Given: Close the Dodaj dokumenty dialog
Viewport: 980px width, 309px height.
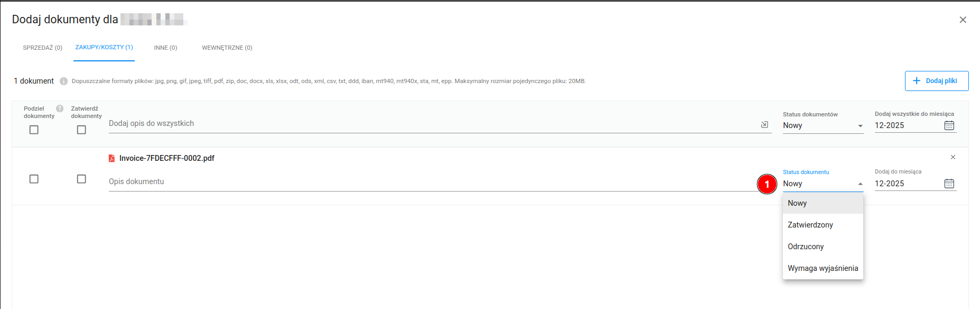Looking at the screenshot, I should point(963,20).
